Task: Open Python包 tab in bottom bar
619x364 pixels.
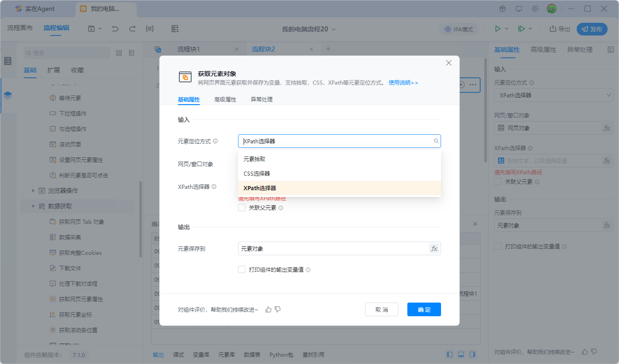Action: (281, 355)
